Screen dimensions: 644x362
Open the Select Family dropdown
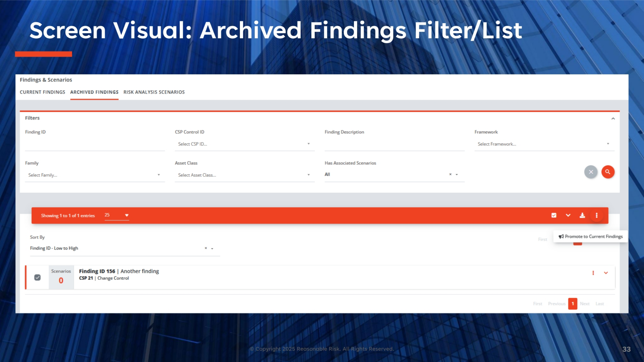click(x=95, y=175)
